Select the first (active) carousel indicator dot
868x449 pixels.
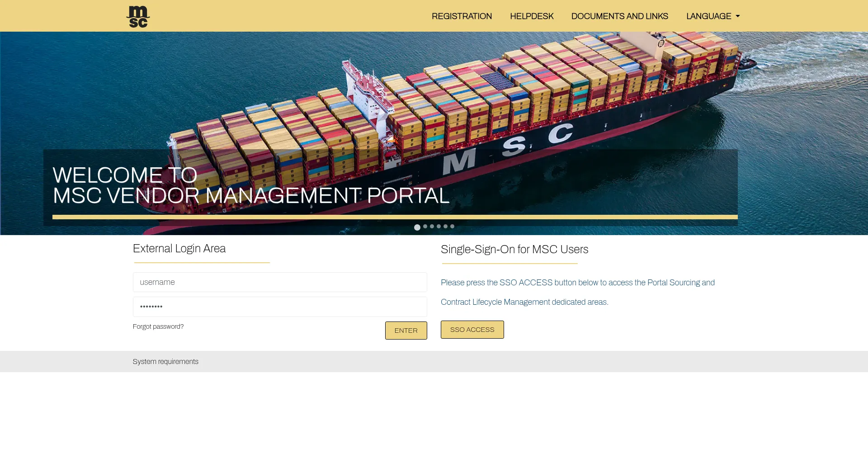417,227
